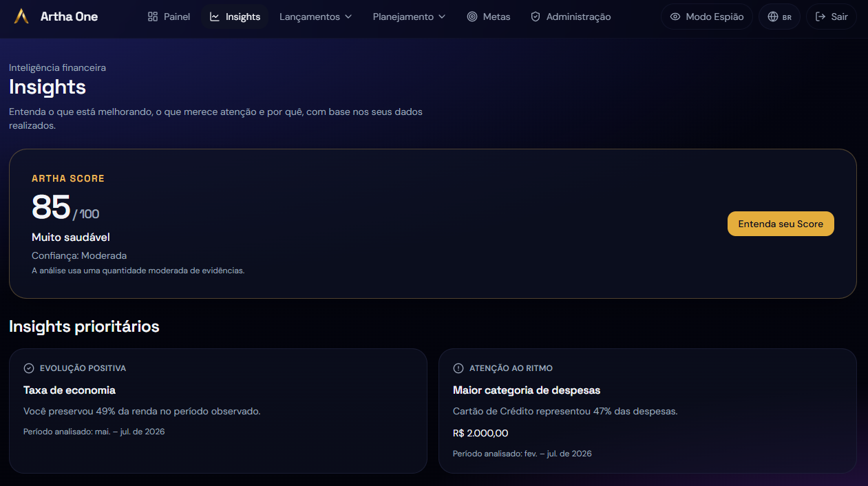
Task: Click the Sair button
Action: [832, 17]
